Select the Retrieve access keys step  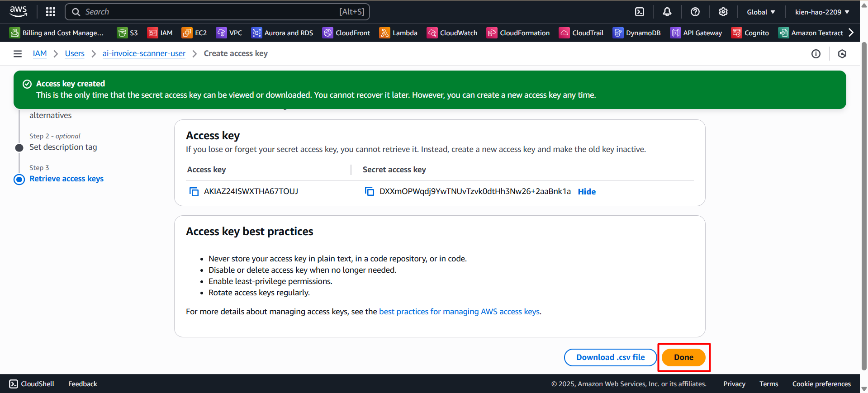point(66,179)
